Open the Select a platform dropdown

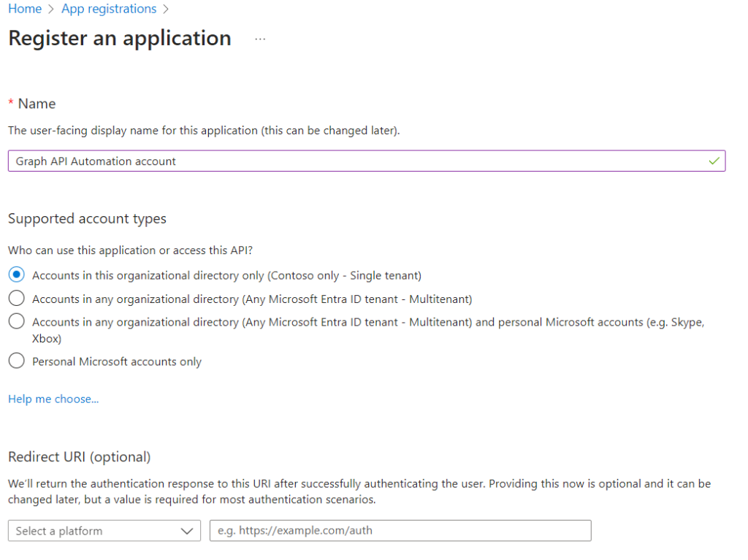tap(104, 531)
